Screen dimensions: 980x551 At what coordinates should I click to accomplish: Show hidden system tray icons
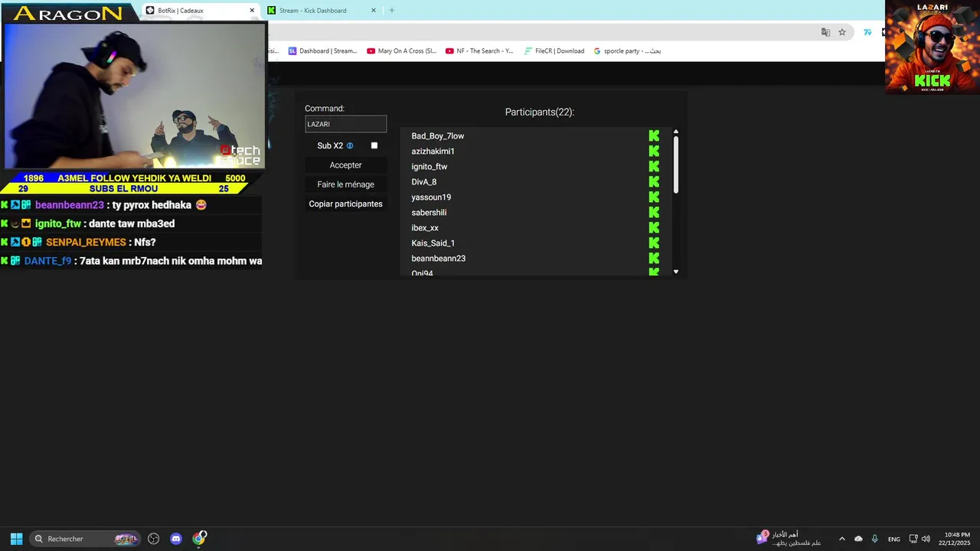pos(842,539)
